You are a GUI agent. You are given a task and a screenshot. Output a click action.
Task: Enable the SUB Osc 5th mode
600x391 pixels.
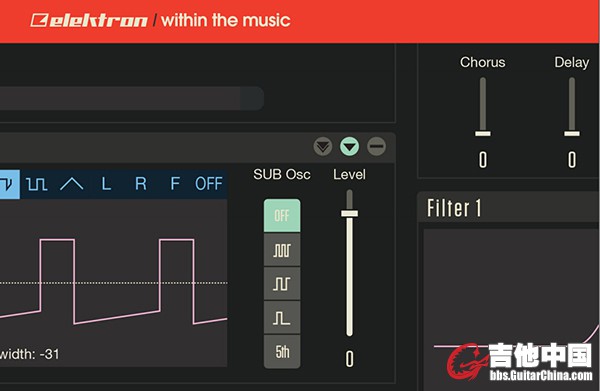(x=282, y=352)
